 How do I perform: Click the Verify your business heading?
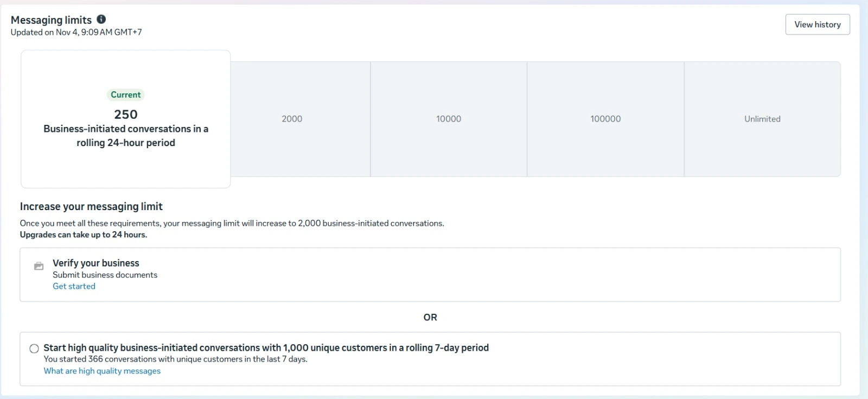[x=96, y=263]
